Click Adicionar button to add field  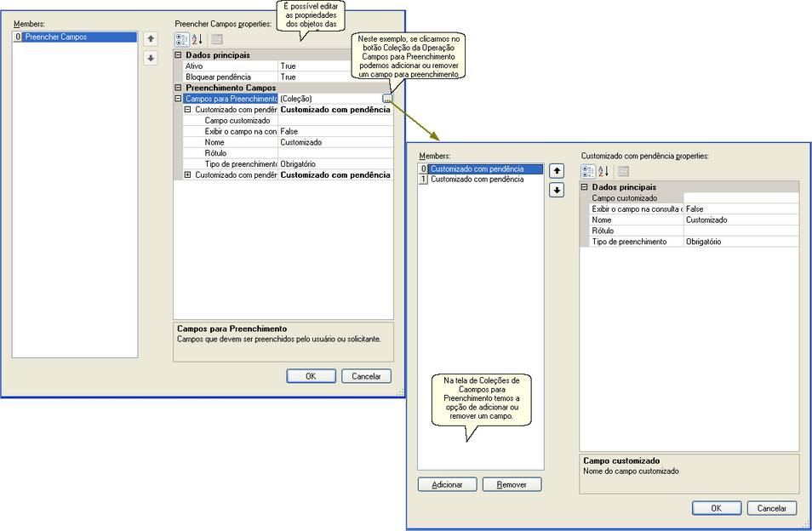click(447, 484)
